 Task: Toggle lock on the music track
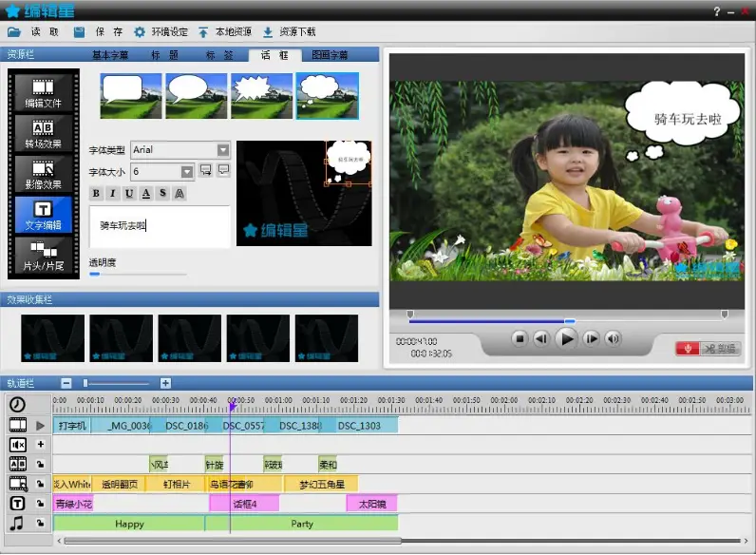[41, 523]
